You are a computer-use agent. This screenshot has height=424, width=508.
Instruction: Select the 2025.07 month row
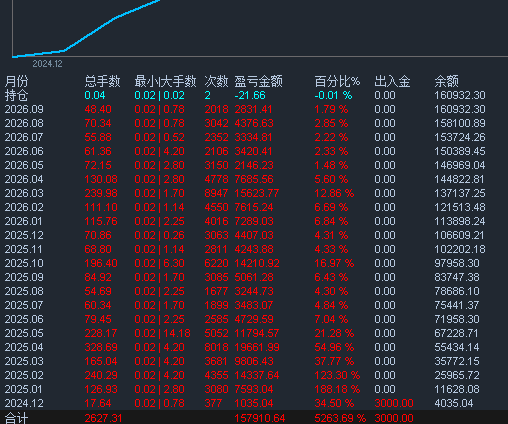point(24,306)
